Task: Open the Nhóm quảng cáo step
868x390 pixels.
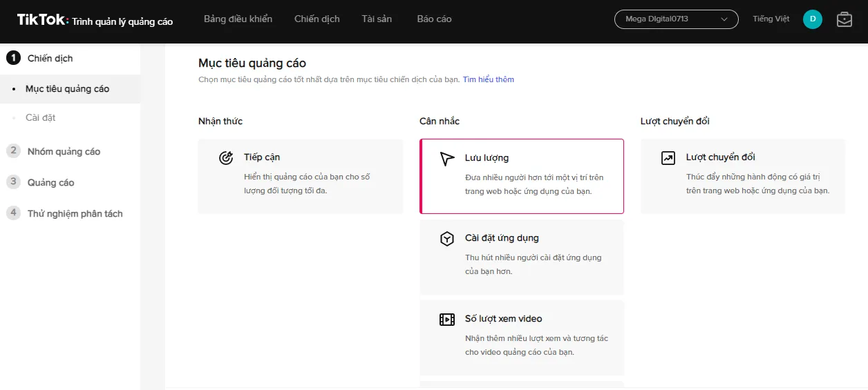Action: (64, 152)
